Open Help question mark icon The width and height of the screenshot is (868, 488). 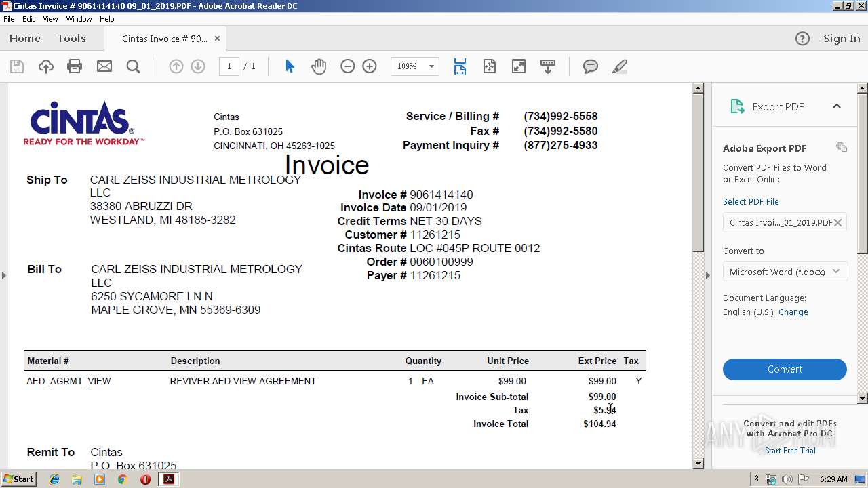802,39
